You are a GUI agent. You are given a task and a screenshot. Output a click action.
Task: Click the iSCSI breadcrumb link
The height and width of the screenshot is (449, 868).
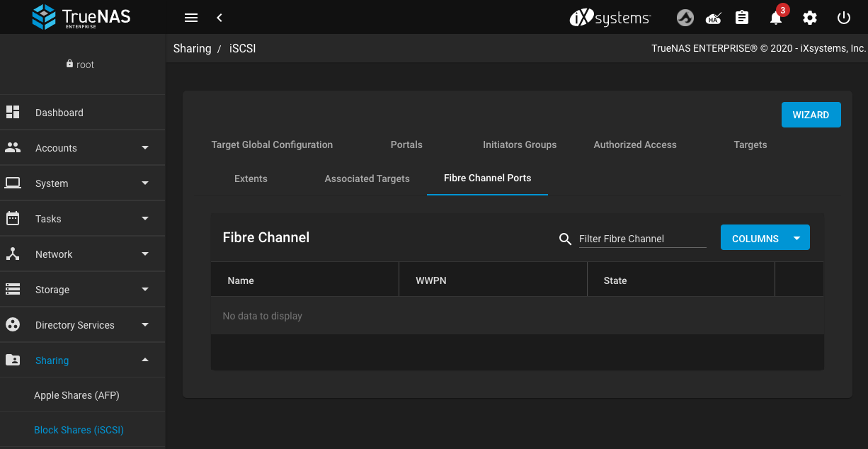coord(242,48)
